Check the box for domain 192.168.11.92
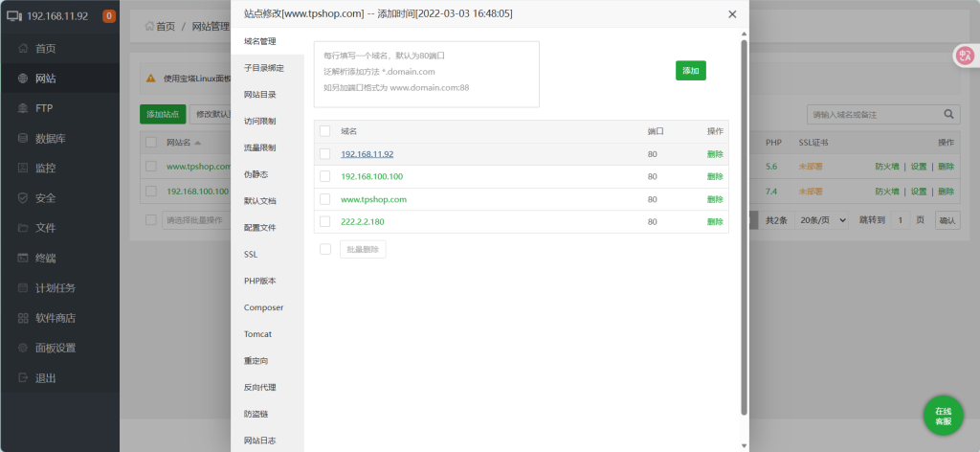 coord(324,154)
